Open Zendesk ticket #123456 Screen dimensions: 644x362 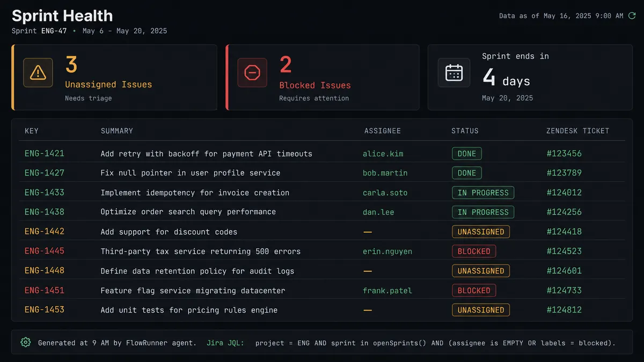click(x=564, y=153)
